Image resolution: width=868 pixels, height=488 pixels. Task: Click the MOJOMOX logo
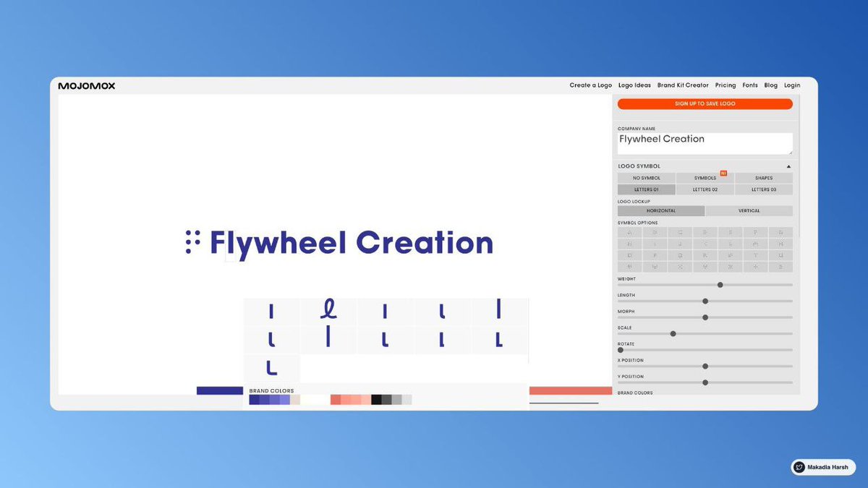point(87,85)
